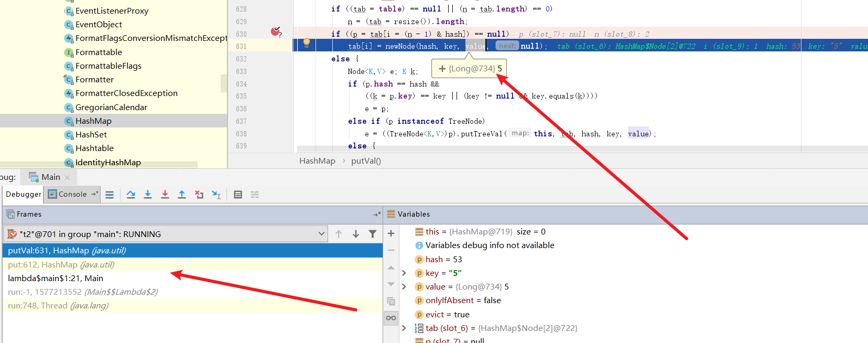Viewport: 868px width, 343px height.
Task: Open the Evaluate Expression calculator icon
Action: click(238, 195)
